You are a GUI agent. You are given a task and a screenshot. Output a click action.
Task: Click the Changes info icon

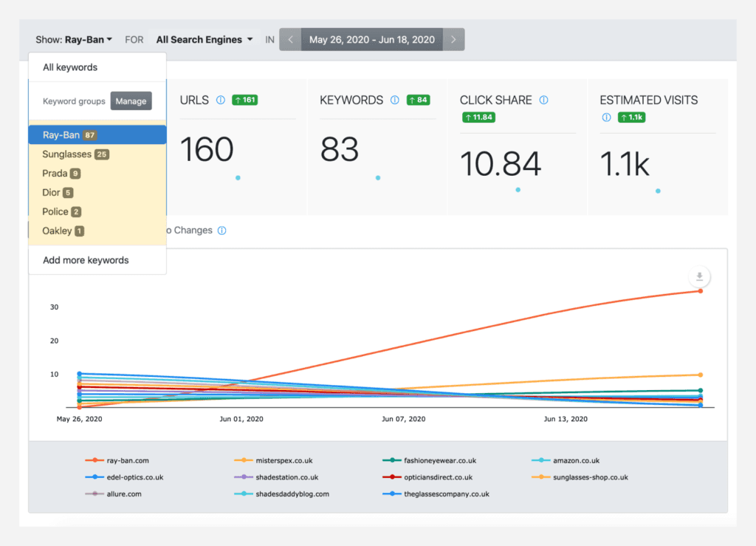coord(221,231)
